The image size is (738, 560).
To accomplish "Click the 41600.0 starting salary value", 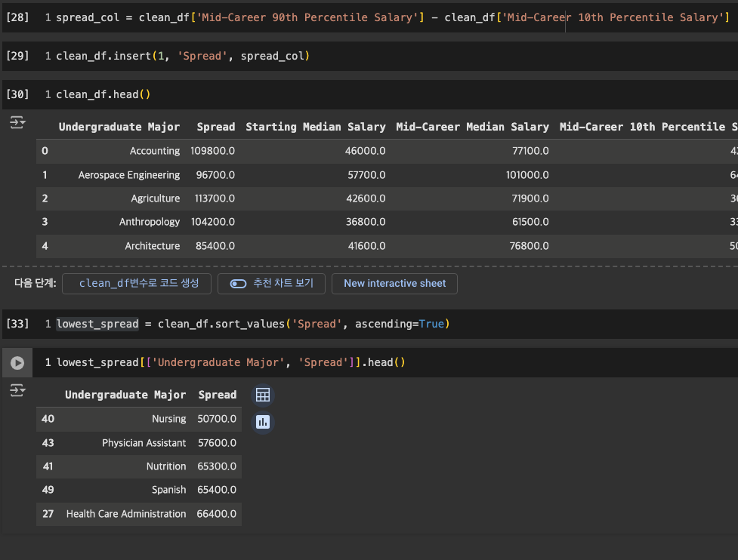I will (366, 246).
